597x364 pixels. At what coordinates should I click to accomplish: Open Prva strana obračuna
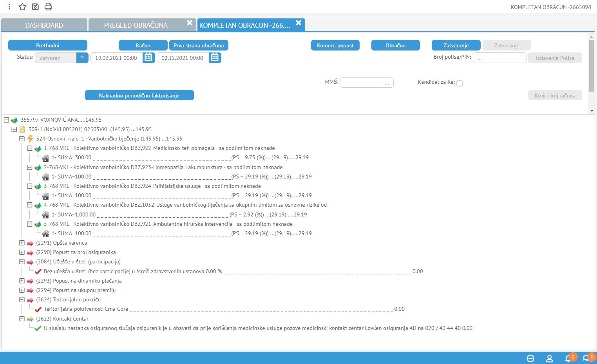click(x=199, y=45)
